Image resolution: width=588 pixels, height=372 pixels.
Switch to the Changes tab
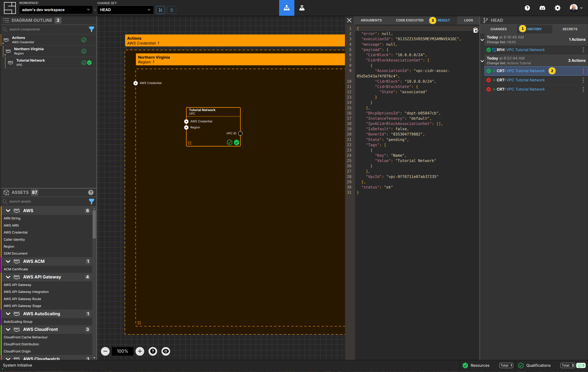tap(498, 29)
